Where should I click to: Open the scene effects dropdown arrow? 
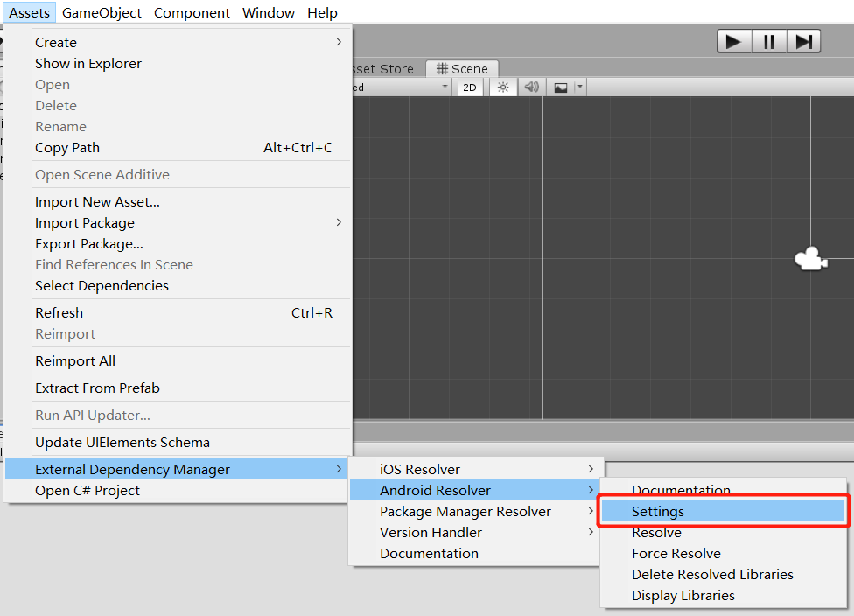[579, 87]
